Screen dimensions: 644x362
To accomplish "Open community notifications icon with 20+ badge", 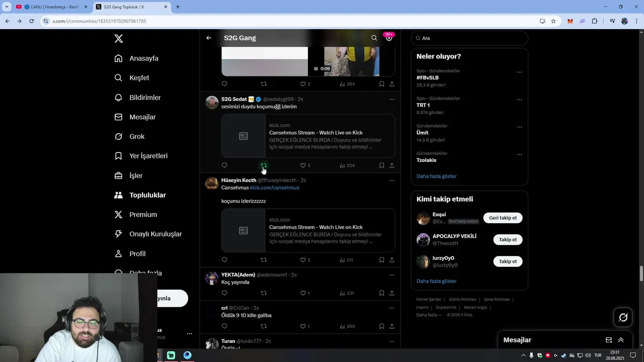I will (389, 38).
